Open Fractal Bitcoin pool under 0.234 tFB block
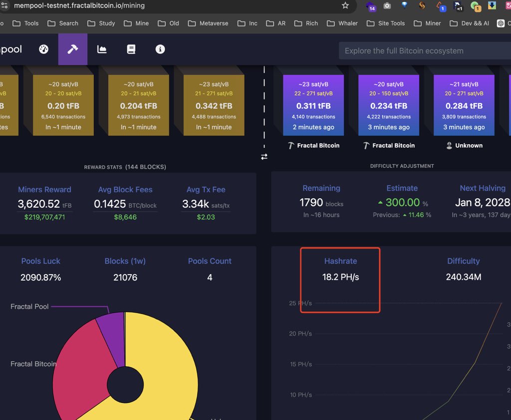This screenshot has height=420, width=511. 389,145
